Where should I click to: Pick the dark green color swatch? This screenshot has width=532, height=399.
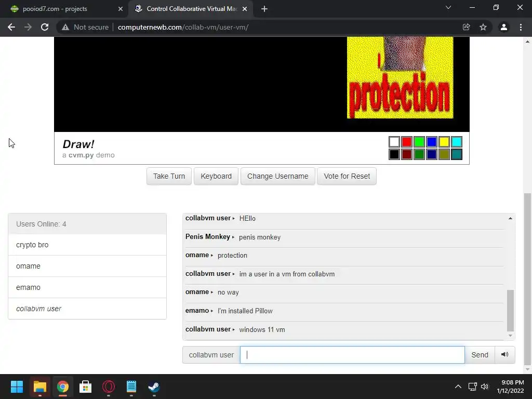419,154
